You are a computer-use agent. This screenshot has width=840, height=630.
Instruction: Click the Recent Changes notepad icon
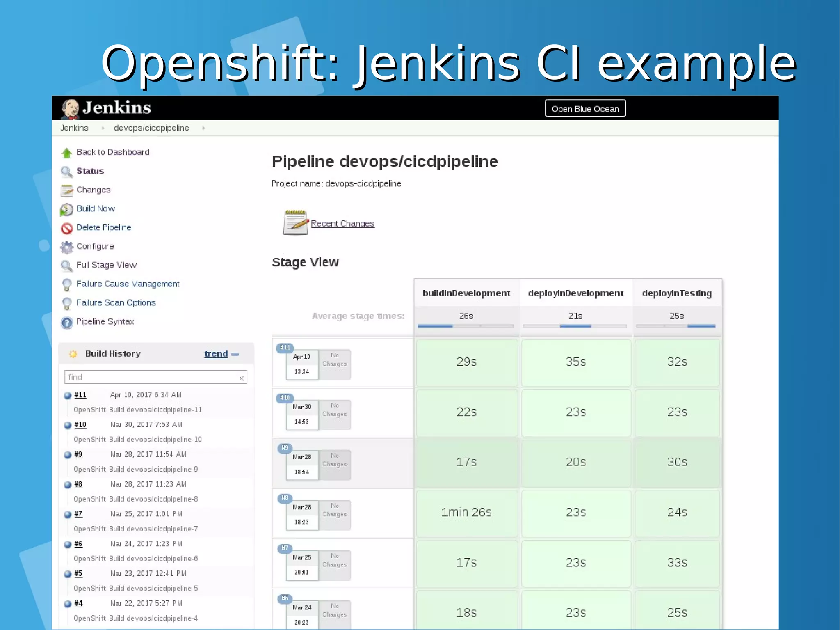tap(295, 222)
